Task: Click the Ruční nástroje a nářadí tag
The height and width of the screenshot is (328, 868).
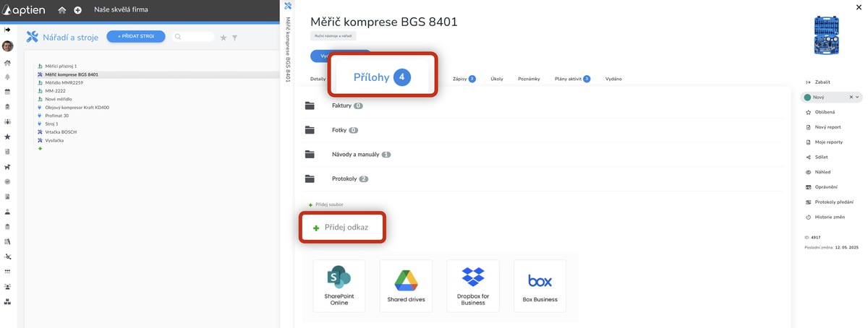Action: 333,35
